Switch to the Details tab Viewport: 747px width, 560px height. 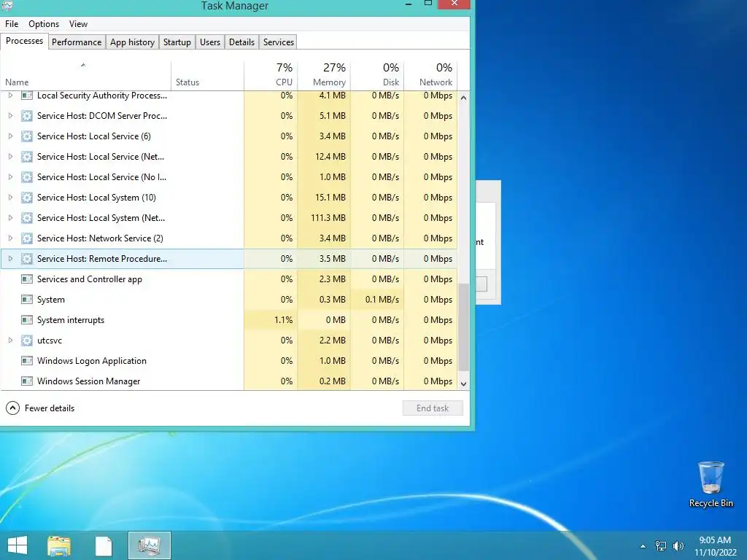tap(241, 42)
